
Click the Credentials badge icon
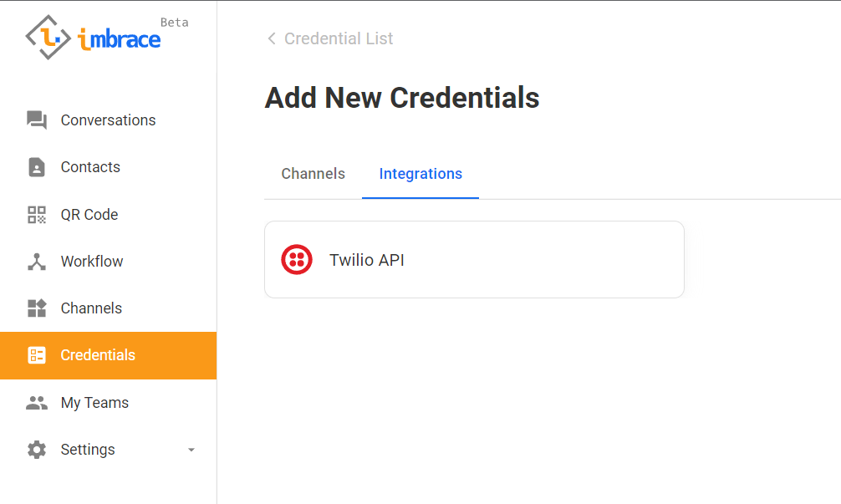pos(37,355)
